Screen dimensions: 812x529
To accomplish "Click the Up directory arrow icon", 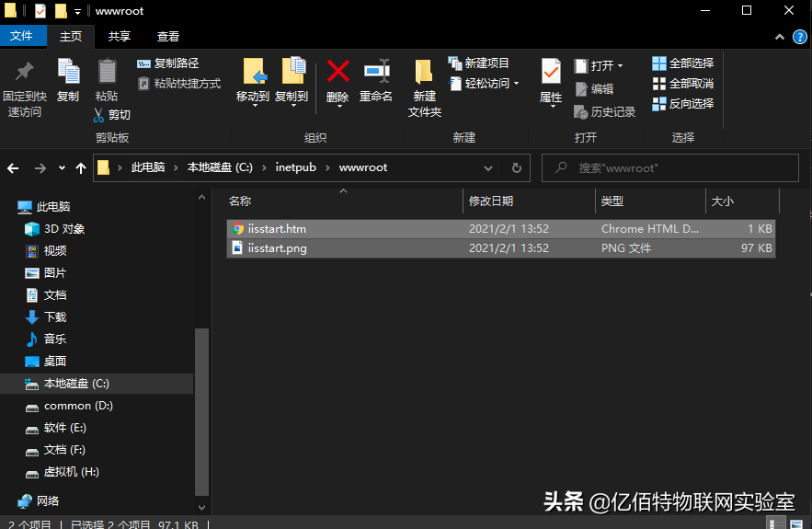I will (x=81, y=168).
